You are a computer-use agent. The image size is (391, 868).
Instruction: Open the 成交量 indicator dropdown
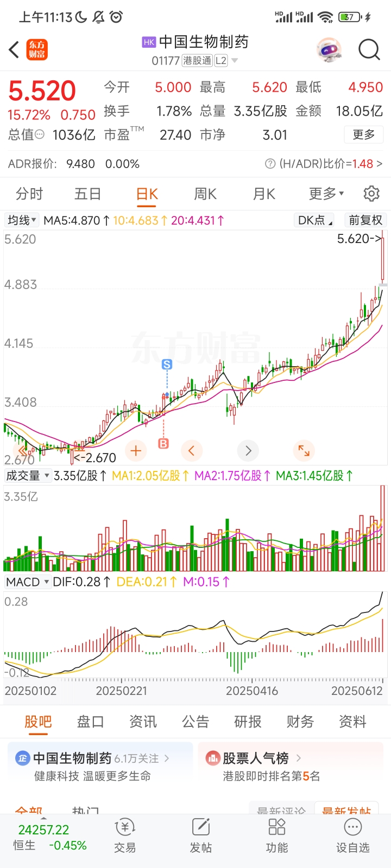pos(28,476)
